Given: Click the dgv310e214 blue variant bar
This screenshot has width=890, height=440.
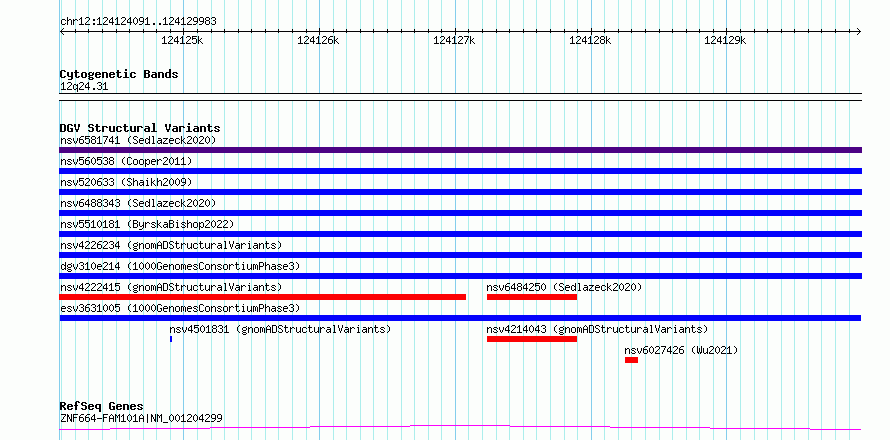Looking at the screenshot, I should [460, 276].
